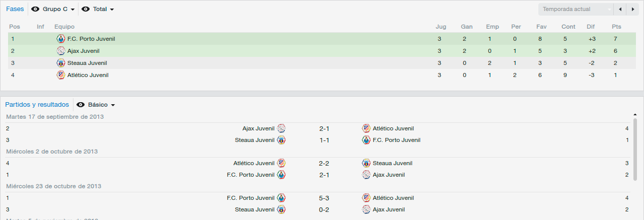
Task: Toggle eye icon next to Grupo C
Action: click(35, 9)
